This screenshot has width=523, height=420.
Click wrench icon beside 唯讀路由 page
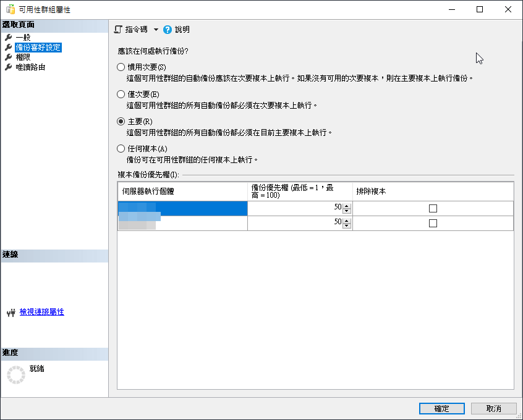pyautogui.click(x=8, y=67)
